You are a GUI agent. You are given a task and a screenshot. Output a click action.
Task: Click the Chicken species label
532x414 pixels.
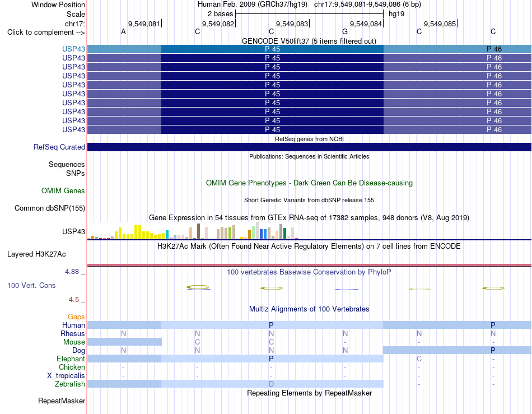(72, 367)
